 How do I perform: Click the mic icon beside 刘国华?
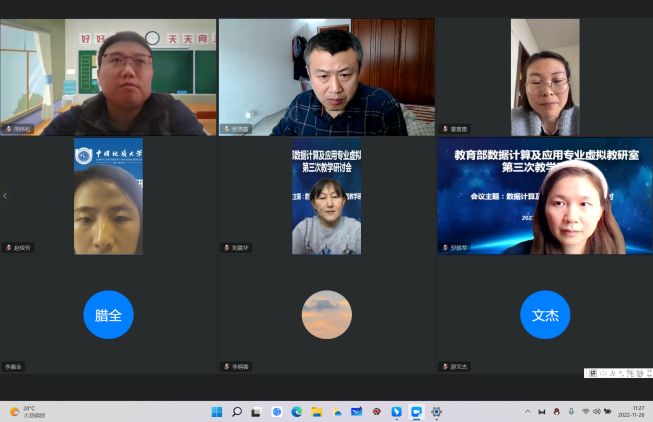tap(226, 247)
